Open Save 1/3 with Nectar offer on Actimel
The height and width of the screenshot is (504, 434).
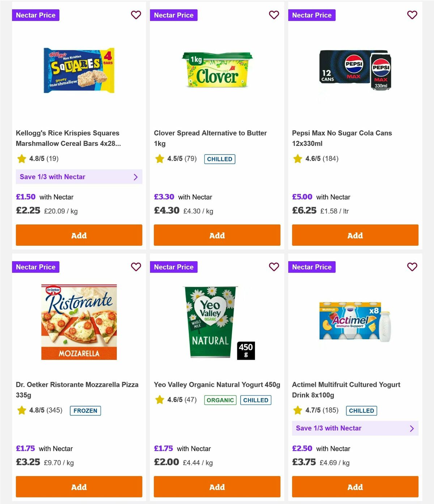pyautogui.click(x=355, y=428)
